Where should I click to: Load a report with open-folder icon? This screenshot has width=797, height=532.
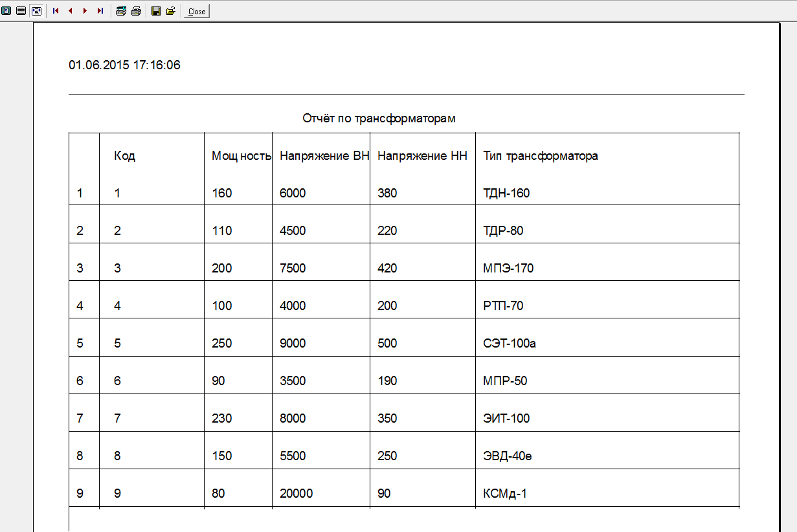[171, 11]
